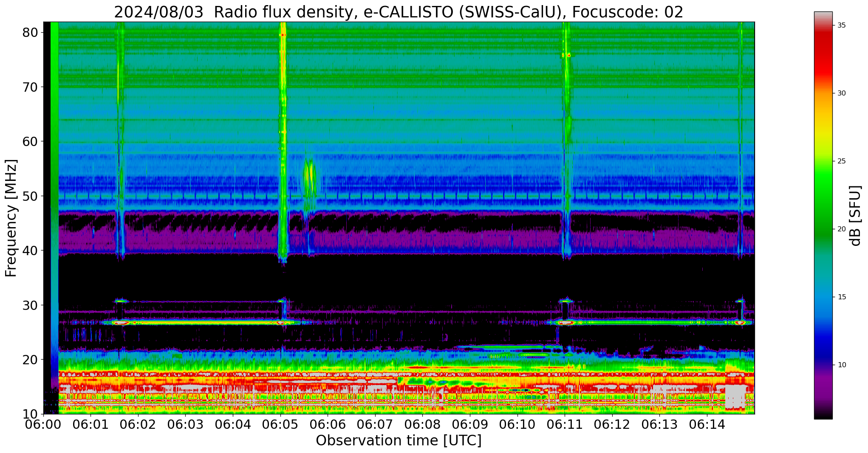Click time tick label 06:13
868x453 pixels.
[x=659, y=425]
